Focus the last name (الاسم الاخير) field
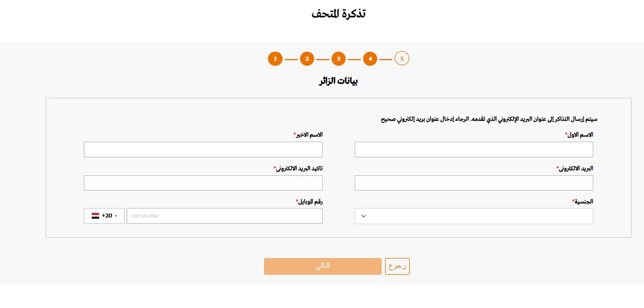The width and height of the screenshot is (644, 308). click(x=203, y=150)
